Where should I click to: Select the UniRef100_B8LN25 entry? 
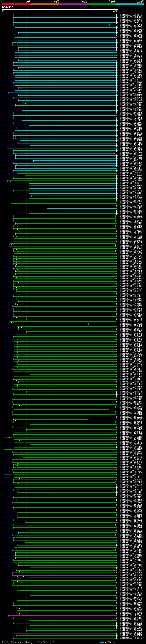click(131, 567)
